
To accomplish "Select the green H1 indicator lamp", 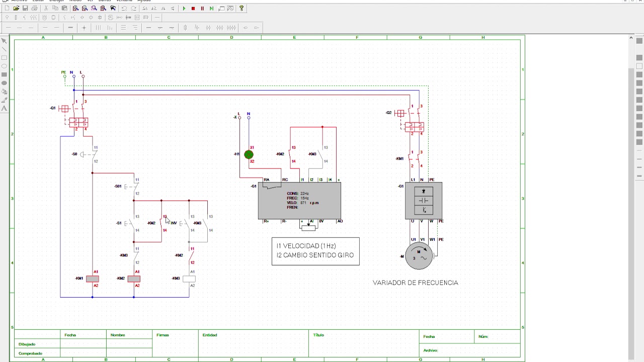I will coord(249,154).
